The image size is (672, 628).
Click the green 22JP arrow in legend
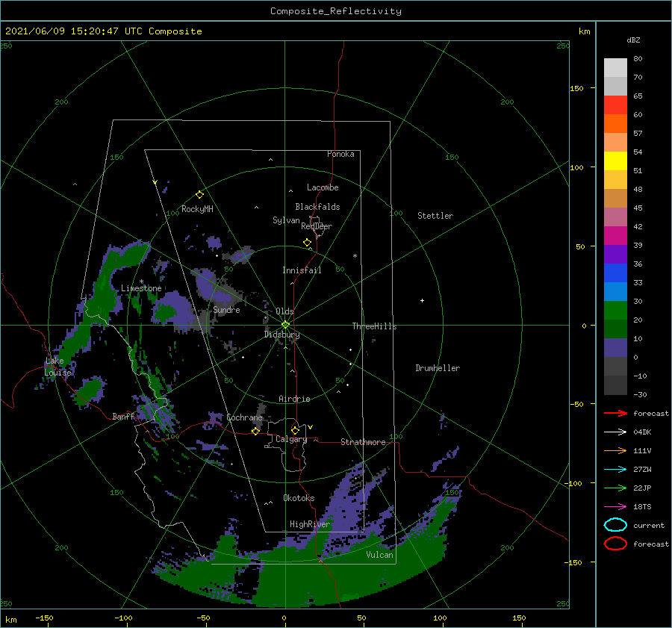[x=615, y=488]
